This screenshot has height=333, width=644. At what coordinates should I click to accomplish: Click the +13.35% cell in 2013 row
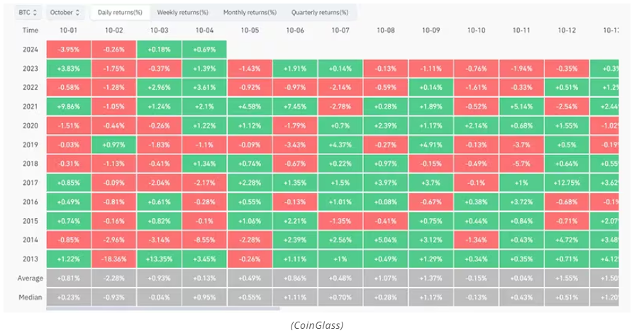click(159, 260)
